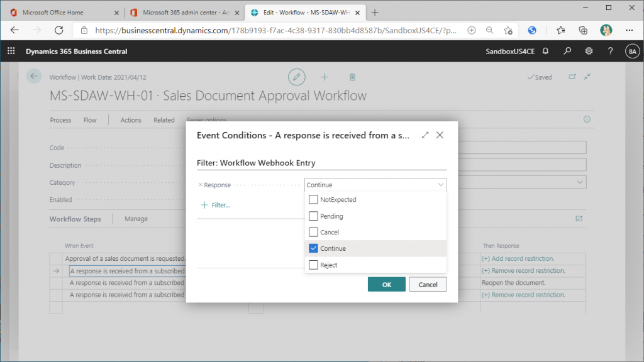This screenshot has width=644, height=362.
Task: Click the SandboxUS4CE environment name
Action: pyautogui.click(x=510, y=52)
